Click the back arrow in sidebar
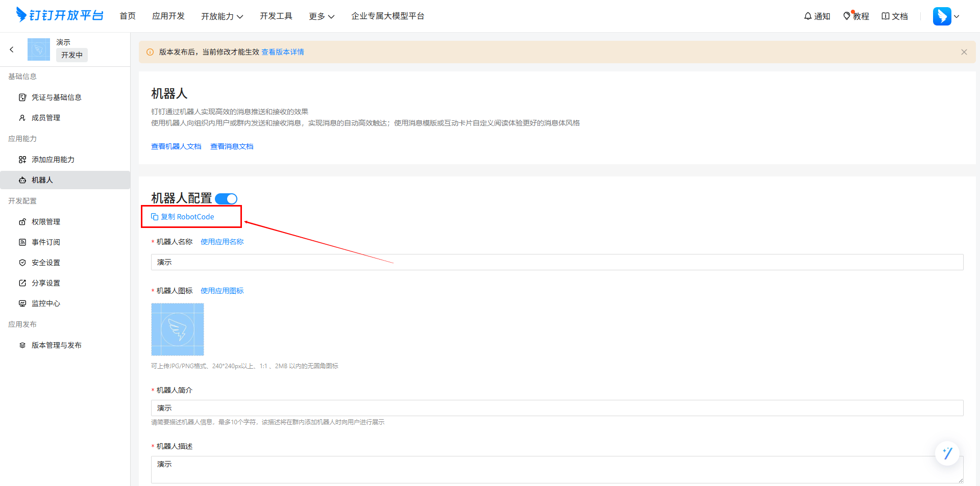 [x=12, y=49]
